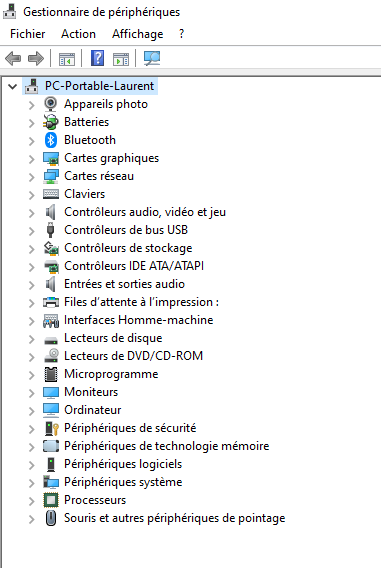
Task: Click the Bluetooth category icon
Action: (51, 140)
